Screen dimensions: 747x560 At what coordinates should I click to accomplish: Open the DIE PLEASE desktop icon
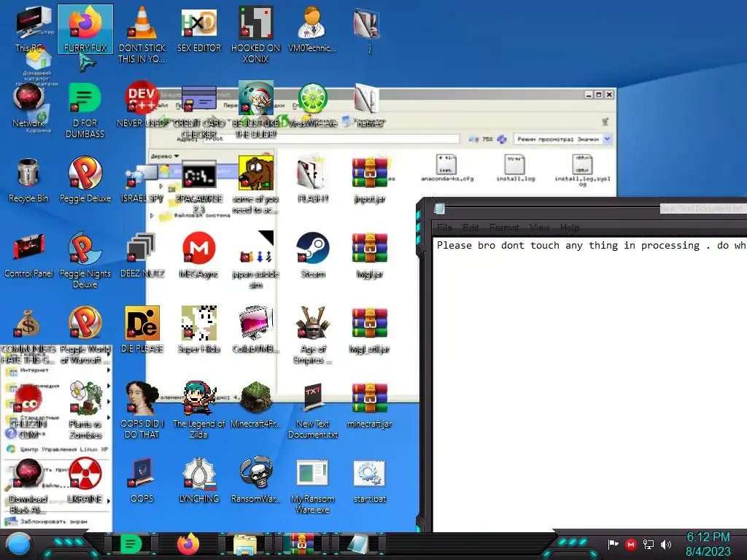pos(142,330)
